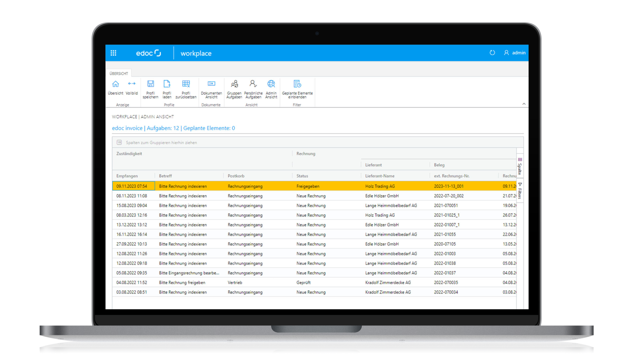
Task: Click invoice number 2022-01007_1
Action: tap(447, 225)
